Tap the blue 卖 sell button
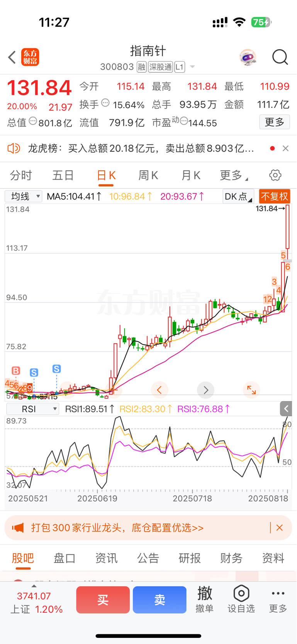 (x=160, y=600)
